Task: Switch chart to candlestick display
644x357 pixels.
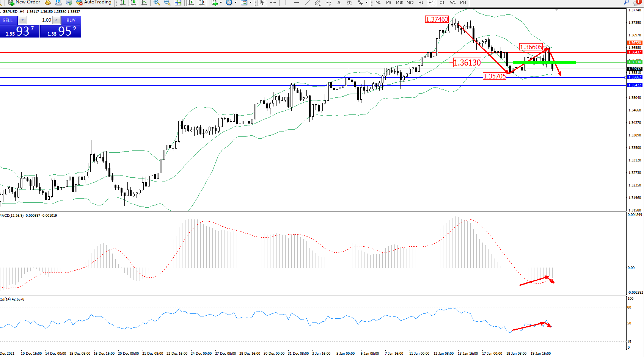Action: point(134,3)
